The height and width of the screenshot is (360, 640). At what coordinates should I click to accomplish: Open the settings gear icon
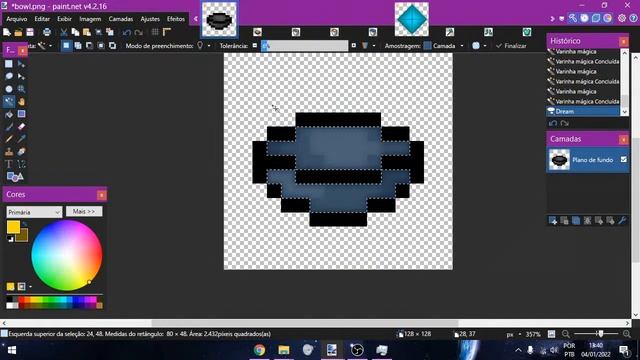point(622,18)
